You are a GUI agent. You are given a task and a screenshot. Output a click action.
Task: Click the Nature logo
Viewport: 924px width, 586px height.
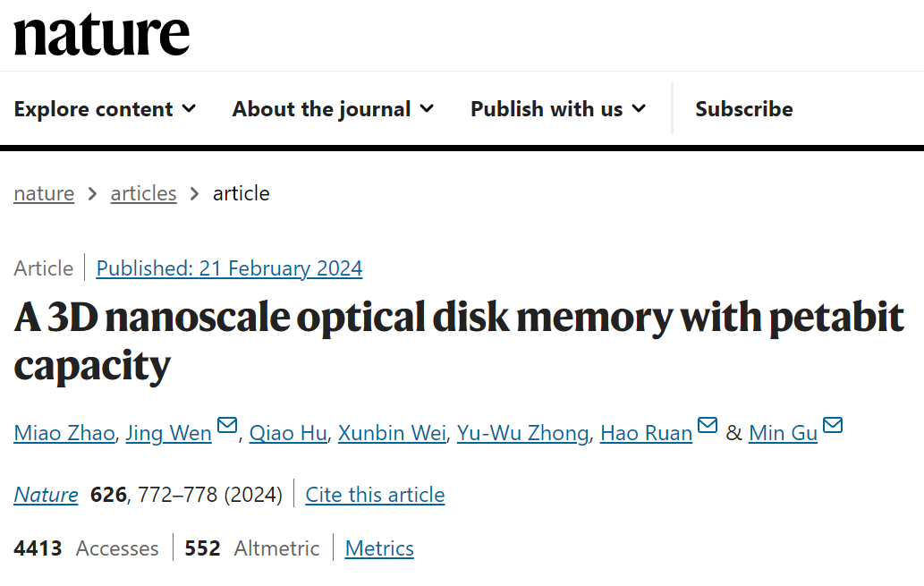[102, 34]
